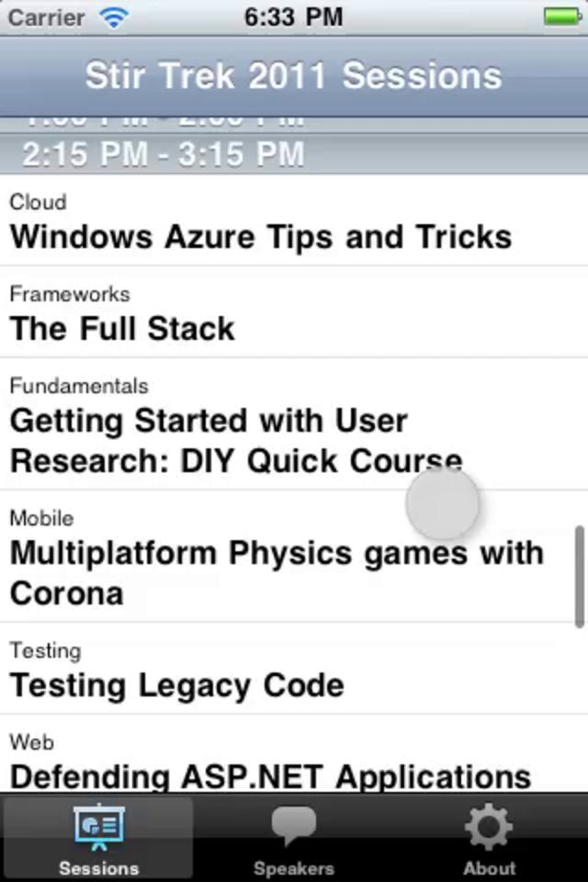Click the vertical scroll indicator
The width and height of the screenshot is (588, 882).
[580, 577]
